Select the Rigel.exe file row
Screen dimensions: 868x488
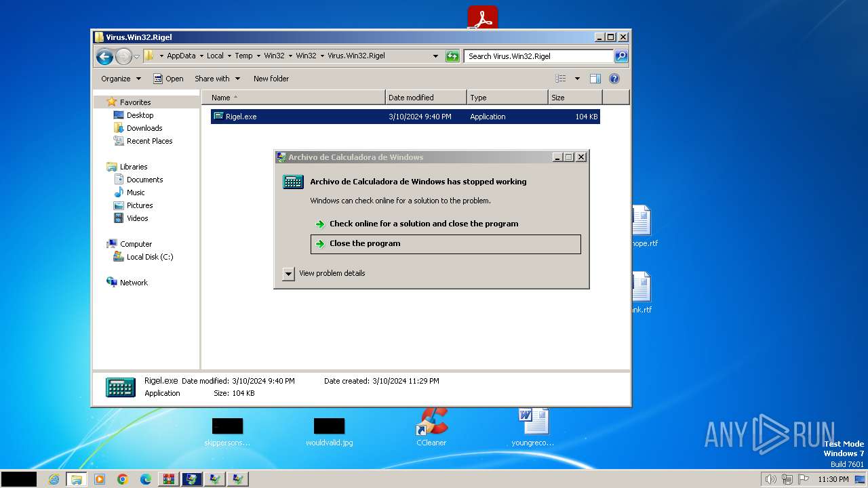point(406,117)
